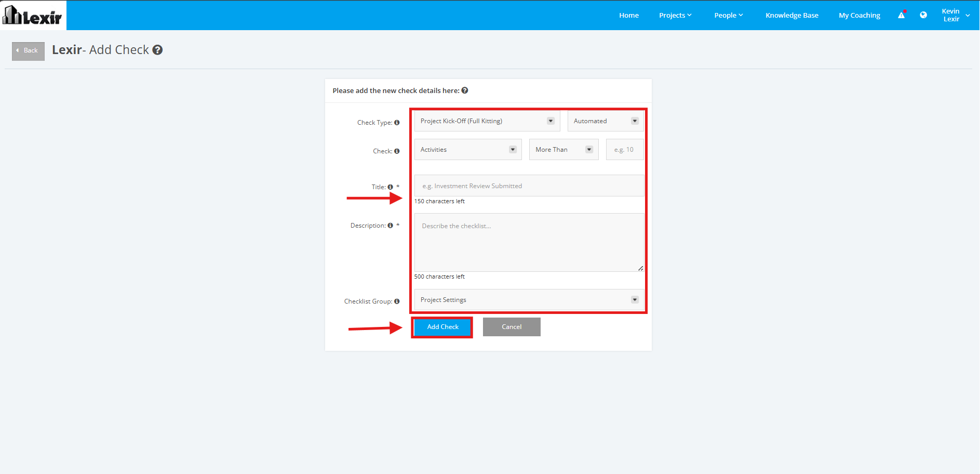The width and height of the screenshot is (980, 474).
Task: Focus the 'e.g. 10' value field
Action: point(625,150)
